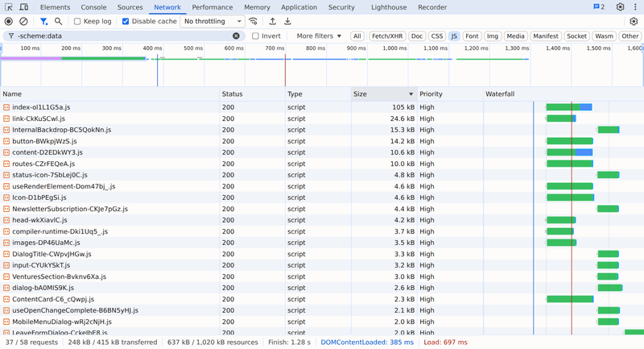Click script icon beside input-CYUkYSkT.js
644x349 pixels.
6,265
